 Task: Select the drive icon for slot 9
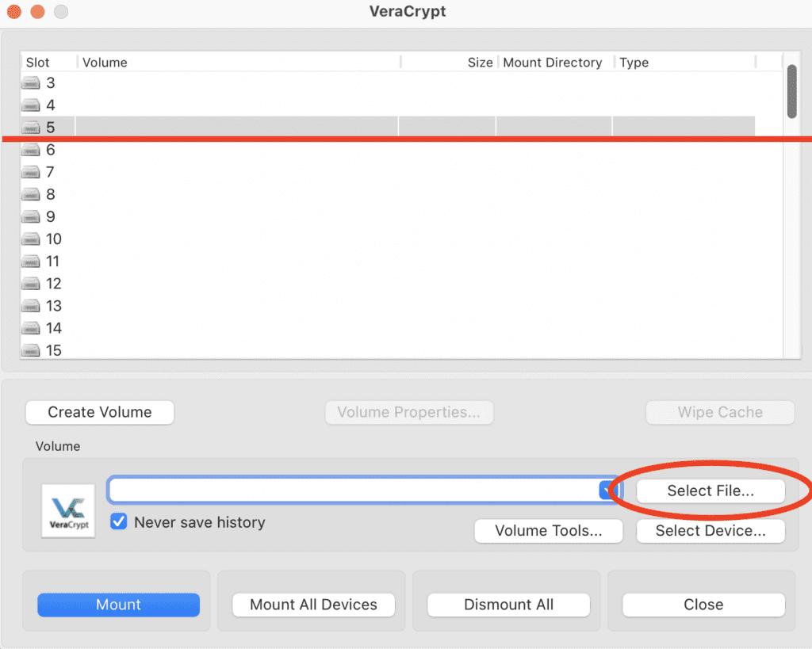coord(31,216)
